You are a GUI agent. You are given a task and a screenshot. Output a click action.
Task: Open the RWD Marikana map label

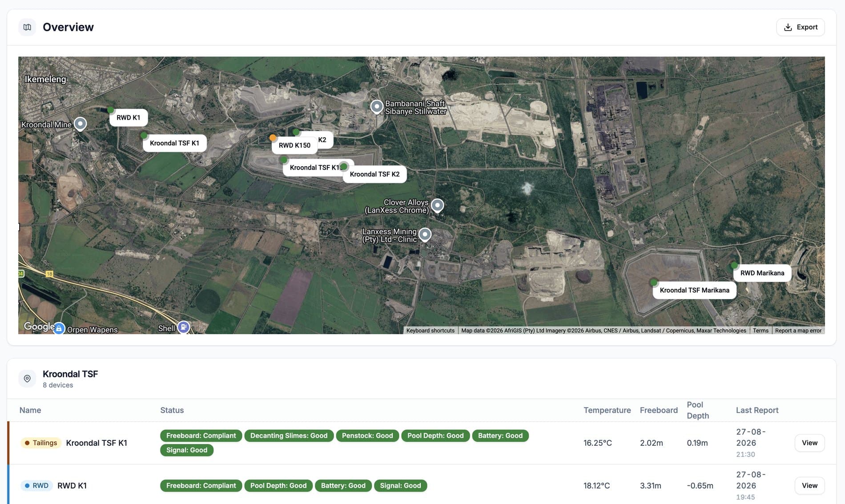[762, 273]
